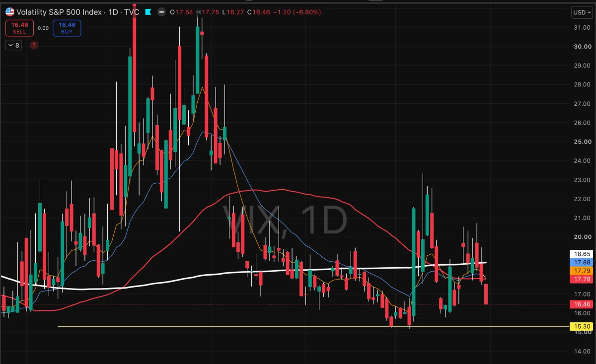Click the red 16.46 last price label

click(x=582, y=304)
